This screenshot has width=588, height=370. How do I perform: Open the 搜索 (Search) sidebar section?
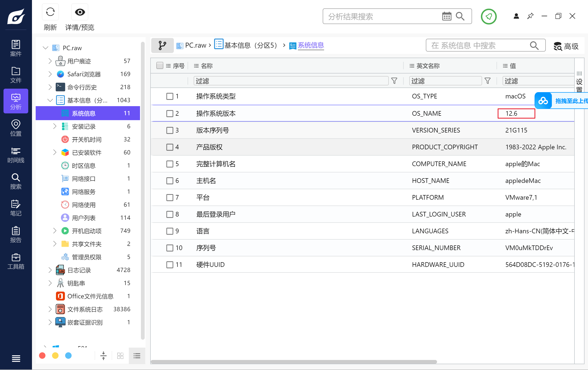pyautogui.click(x=16, y=181)
